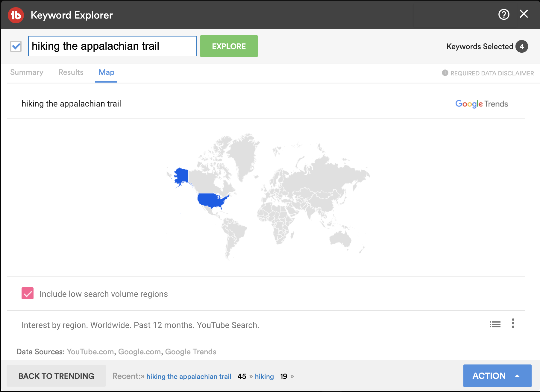Close the Keyword Explorer window
Image resolution: width=540 pixels, height=392 pixels.
[x=524, y=14]
